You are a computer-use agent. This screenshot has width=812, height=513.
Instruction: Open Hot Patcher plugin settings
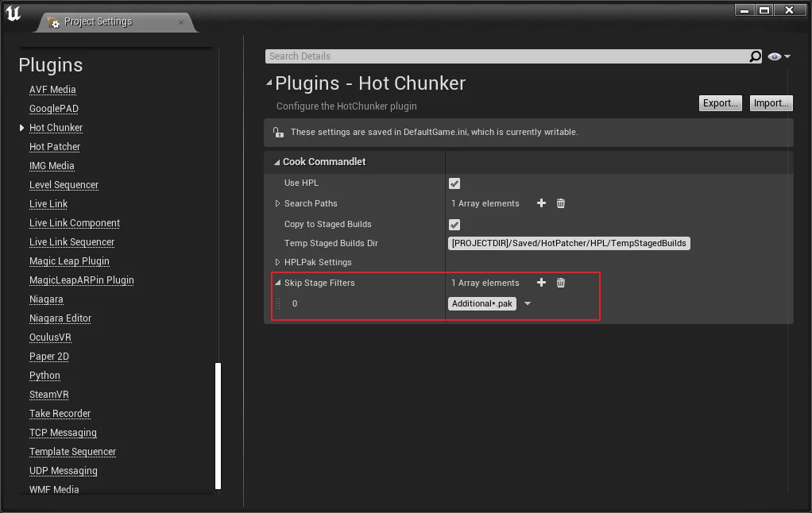[x=55, y=147]
